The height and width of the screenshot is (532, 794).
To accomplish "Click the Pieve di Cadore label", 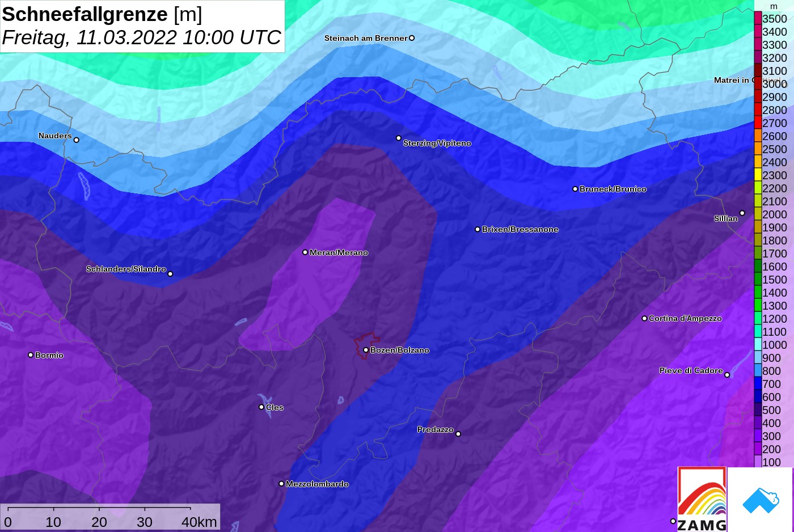I will pyautogui.click(x=691, y=370).
